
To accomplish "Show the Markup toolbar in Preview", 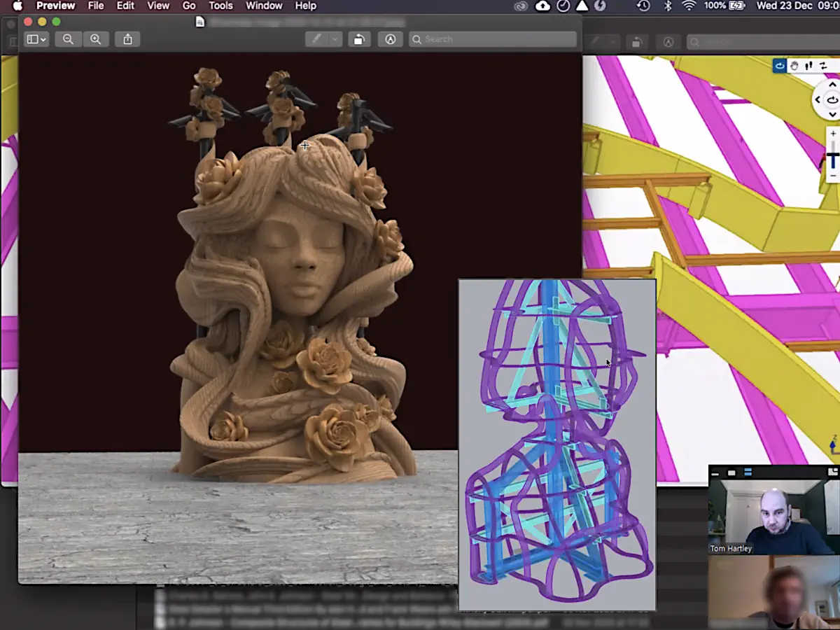I will [x=390, y=39].
